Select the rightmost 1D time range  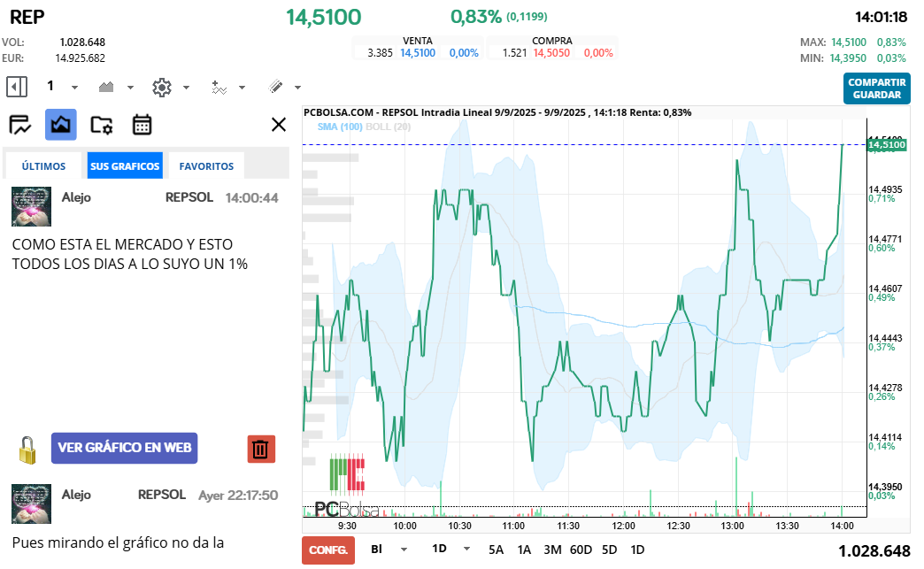coord(637,550)
